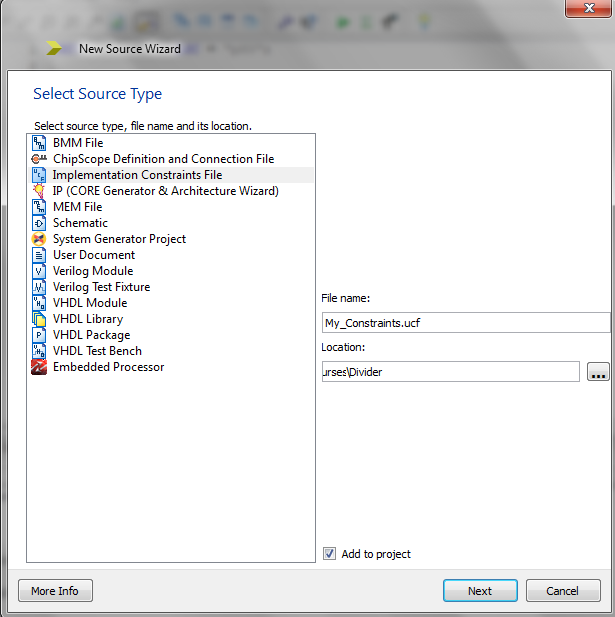Click the Embedded Processor icon

click(39, 367)
